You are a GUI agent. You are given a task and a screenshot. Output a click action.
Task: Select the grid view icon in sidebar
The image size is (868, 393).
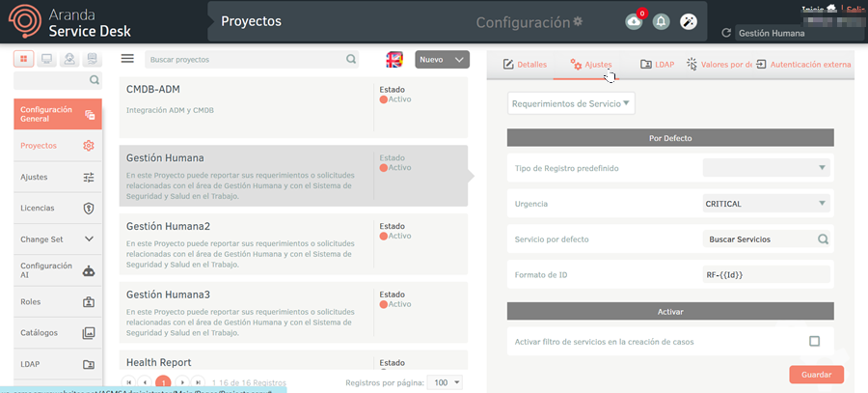coord(23,58)
